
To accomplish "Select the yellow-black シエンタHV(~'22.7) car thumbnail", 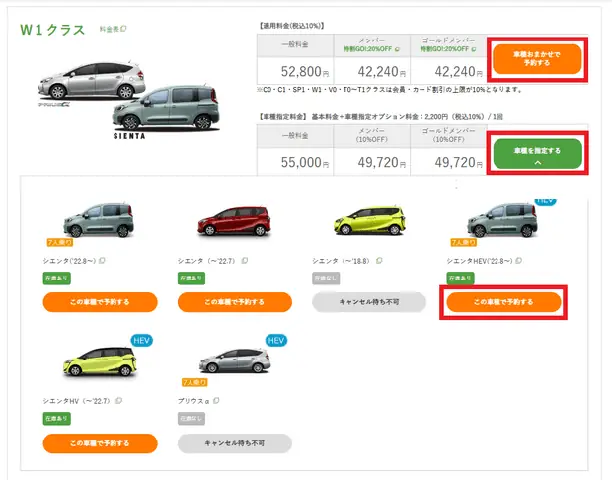I will click(100, 361).
